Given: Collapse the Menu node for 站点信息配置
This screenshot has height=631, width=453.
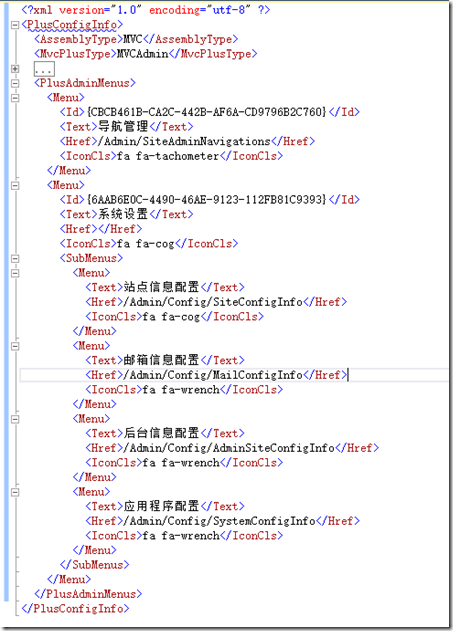Looking at the screenshot, I should tap(15, 273).
